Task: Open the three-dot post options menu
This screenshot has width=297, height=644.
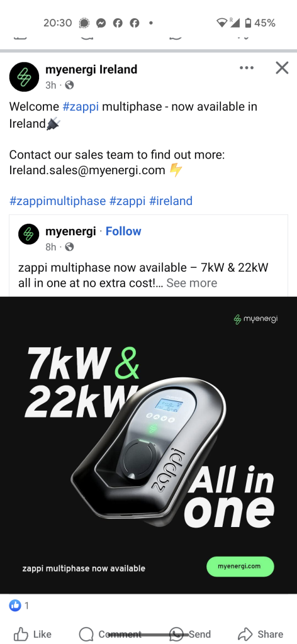Action: click(x=247, y=68)
